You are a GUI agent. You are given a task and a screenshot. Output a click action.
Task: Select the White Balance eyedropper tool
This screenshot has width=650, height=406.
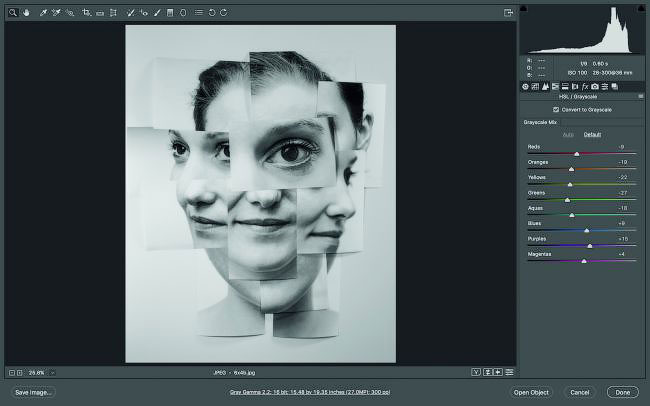coord(43,13)
